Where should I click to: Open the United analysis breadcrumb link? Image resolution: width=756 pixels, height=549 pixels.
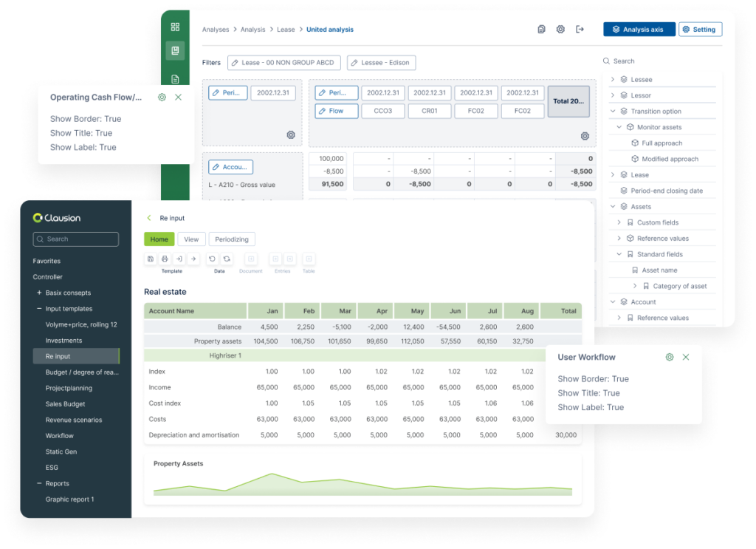(x=330, y=30)
